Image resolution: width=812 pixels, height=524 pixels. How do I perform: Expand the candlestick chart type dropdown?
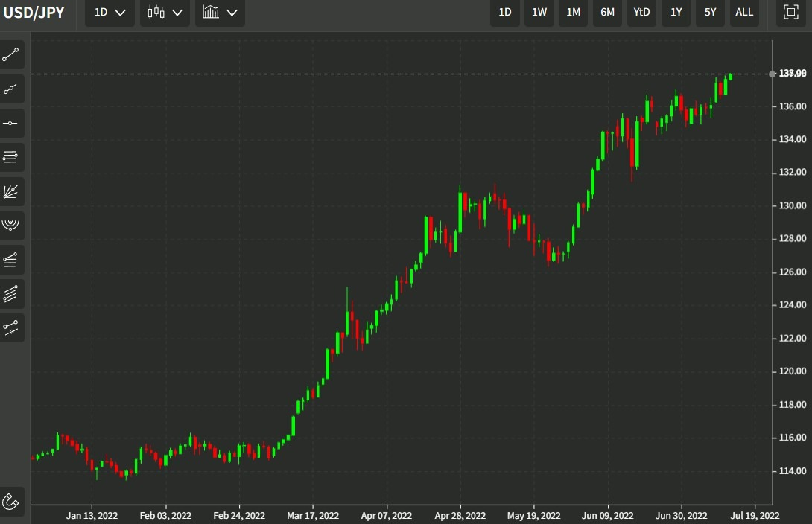coord(165,13)
